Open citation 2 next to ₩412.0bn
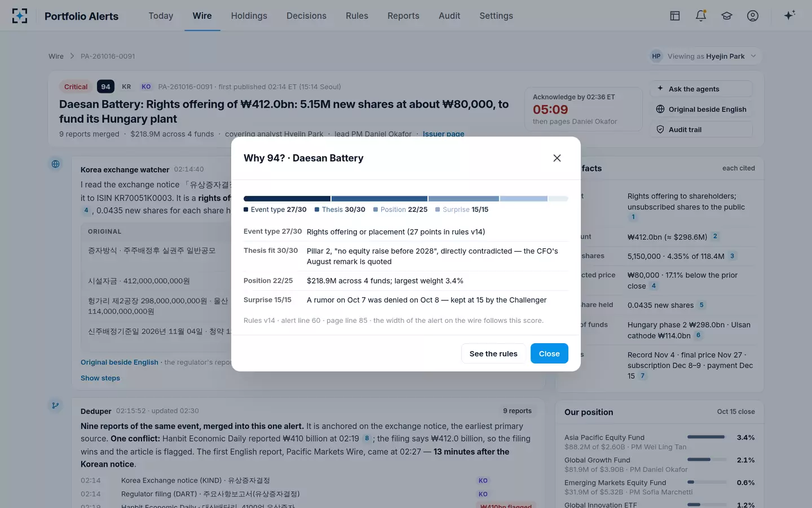This screenshot has width=812, height=508. coord(715,237)
